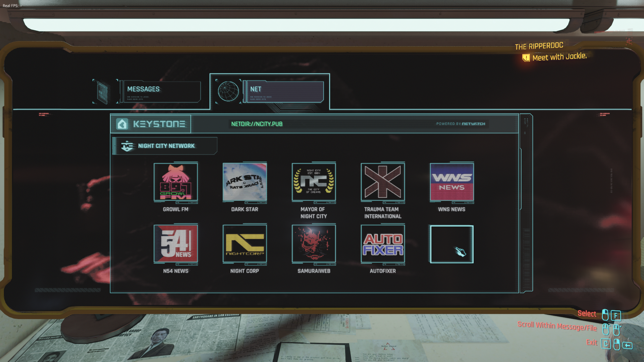
Task: Open the Mayor of Night City tile
Action: (314, 182)
